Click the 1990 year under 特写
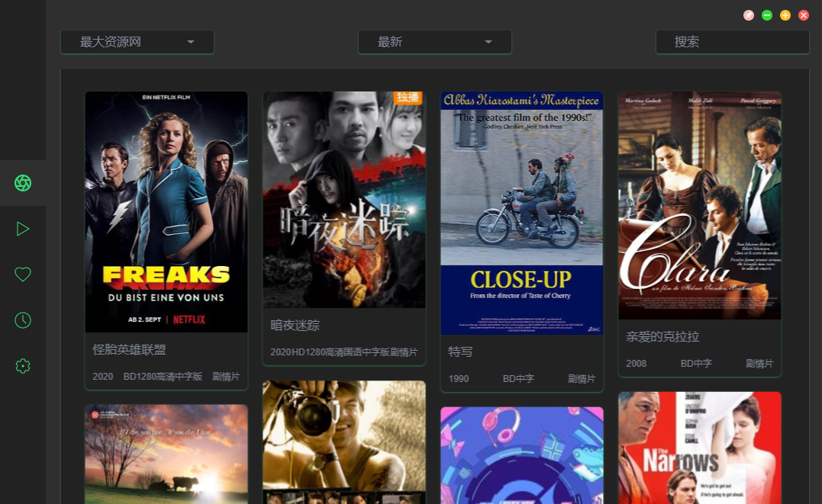The height and width of the screenshot is (504, 822). pos(458,378)
